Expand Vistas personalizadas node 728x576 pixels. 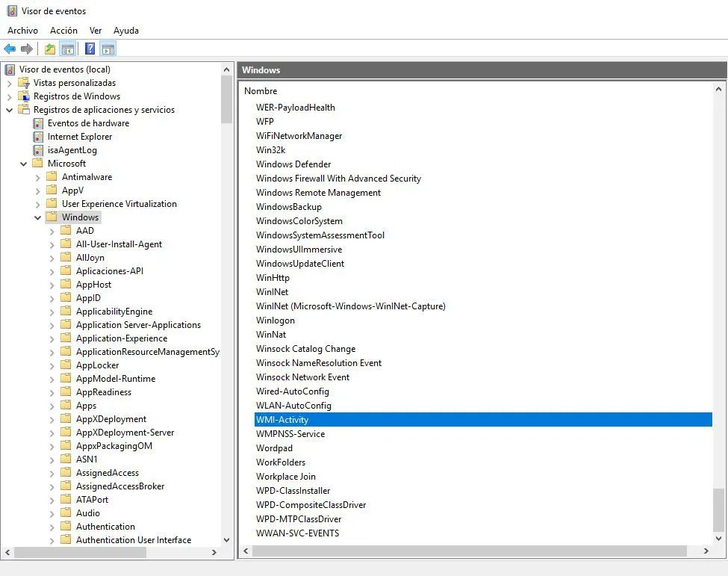coord(9,84)
